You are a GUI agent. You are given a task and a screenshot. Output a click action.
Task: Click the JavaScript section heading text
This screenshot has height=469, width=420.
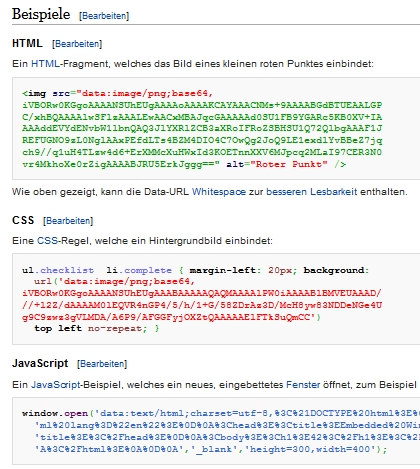pos(40,363)
